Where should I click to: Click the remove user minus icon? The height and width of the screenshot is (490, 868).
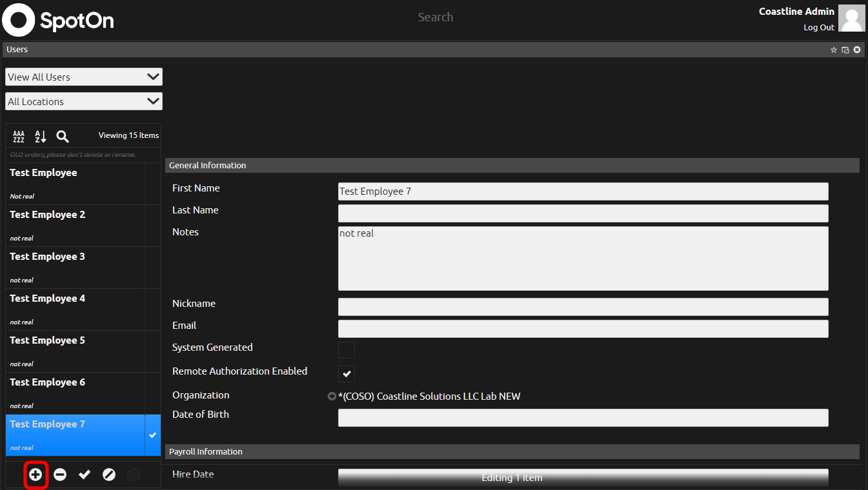(60, 475)
